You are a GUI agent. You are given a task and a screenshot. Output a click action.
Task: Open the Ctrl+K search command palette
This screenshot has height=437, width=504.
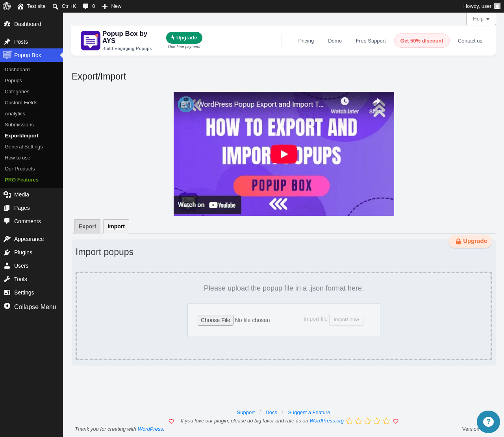coord(64,6)
